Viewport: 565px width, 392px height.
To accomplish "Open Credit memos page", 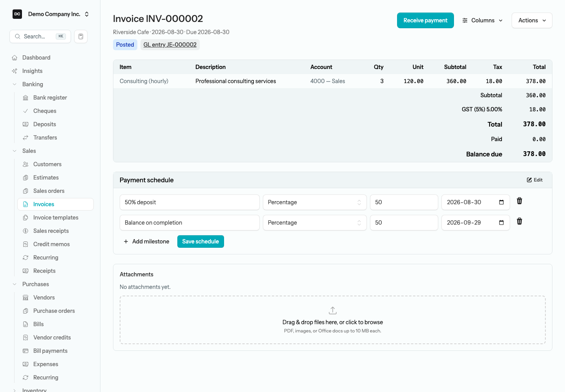I will [x=55, y=244].
